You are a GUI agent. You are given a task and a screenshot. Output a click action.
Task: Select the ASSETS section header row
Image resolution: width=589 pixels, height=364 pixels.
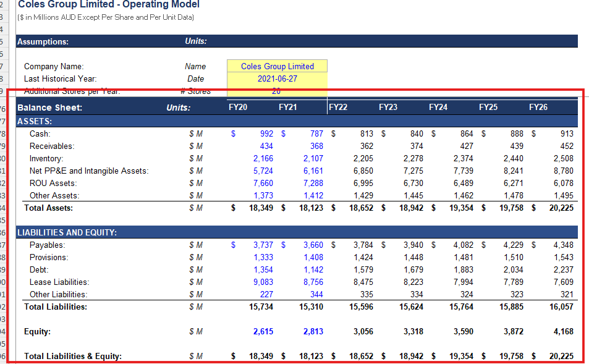[297, 121]
